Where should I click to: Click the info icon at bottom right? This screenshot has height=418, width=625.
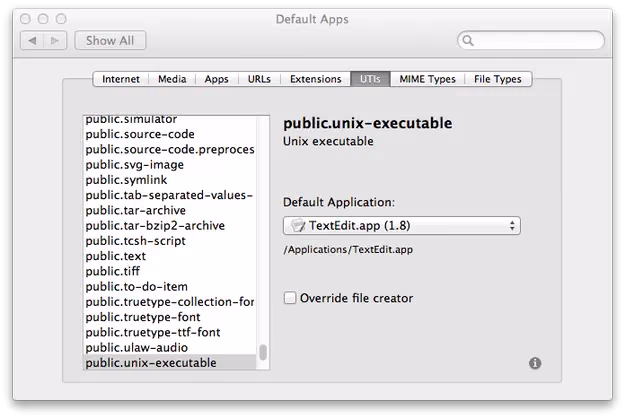click(535, 364)
